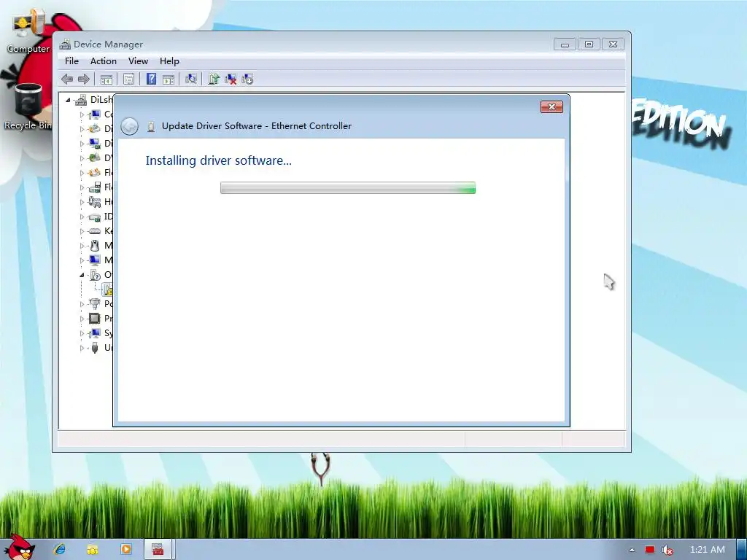Expand the Computer category in device tree
This screenshot has width=747, height=560.
[x=82, y=114]
